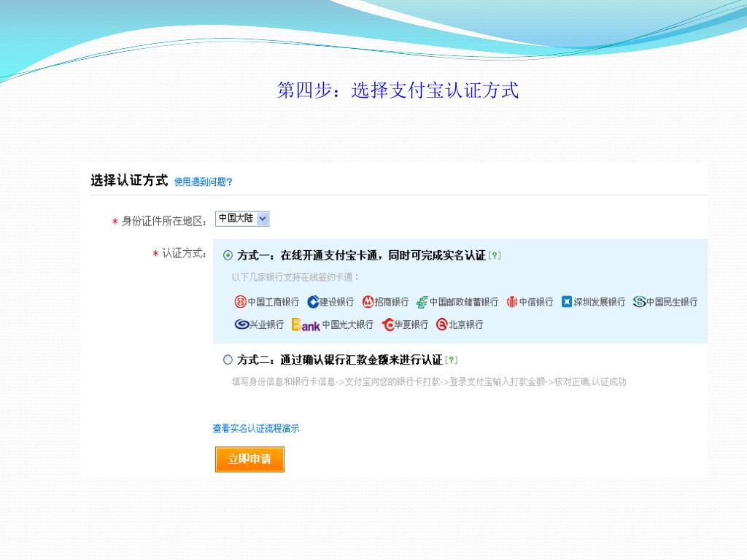Click the help [?] icon beside 方式二

tap(451, 360)
